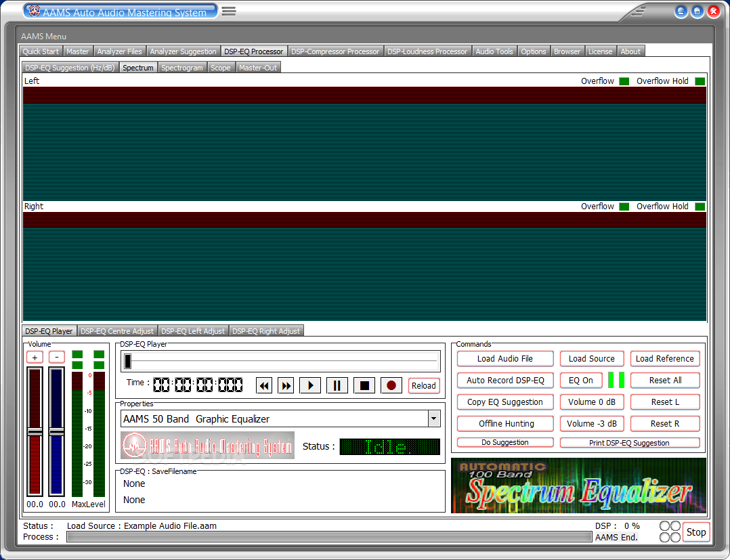Viewport: 730px width, 560px height.
Task: Click Auto Record DSP-EQ button
Action: click(x=505, y=381)
